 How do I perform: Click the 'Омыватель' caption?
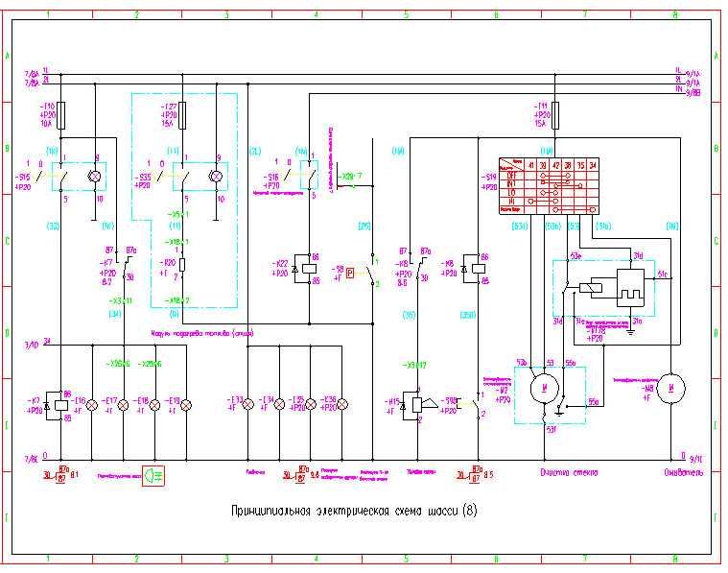pos(684,472)
